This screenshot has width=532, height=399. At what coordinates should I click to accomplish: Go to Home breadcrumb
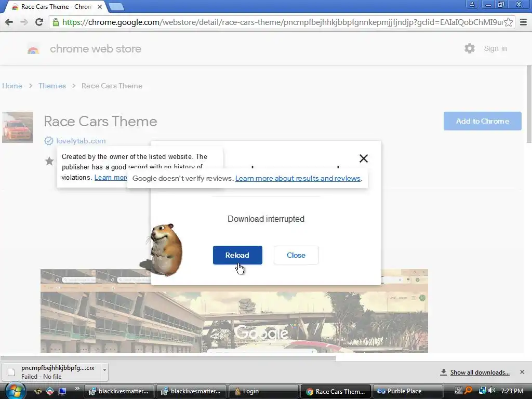tap(12, 86)
